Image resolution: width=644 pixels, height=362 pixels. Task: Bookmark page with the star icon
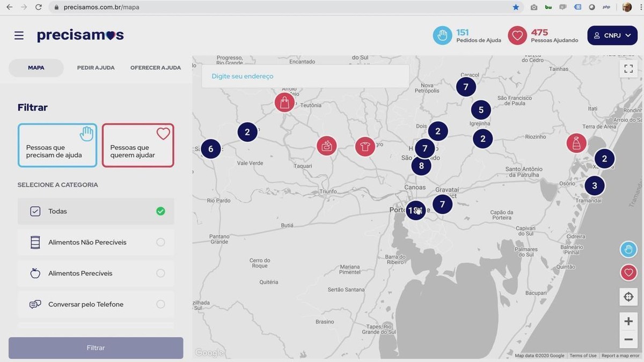click(516, 7)
